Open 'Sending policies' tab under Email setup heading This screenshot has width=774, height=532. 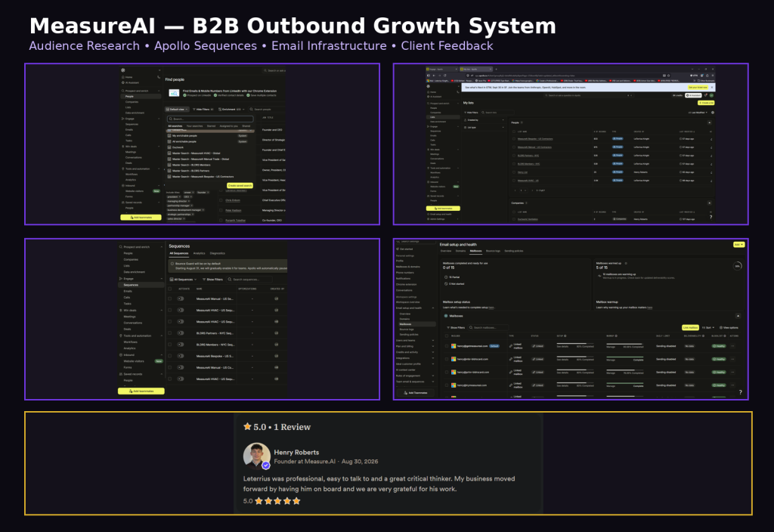pyautogui.click(x=514, y=251)
